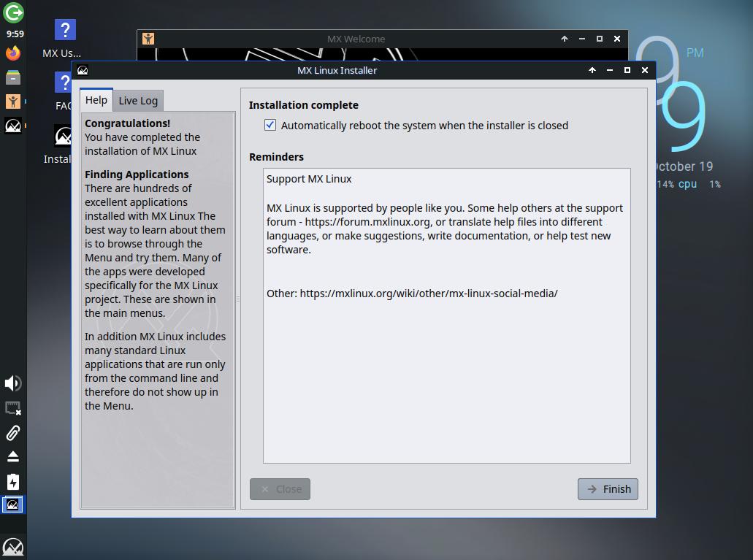Minimize the MX Welcome window
Screen dimensions: 753x560
[582, 39]
